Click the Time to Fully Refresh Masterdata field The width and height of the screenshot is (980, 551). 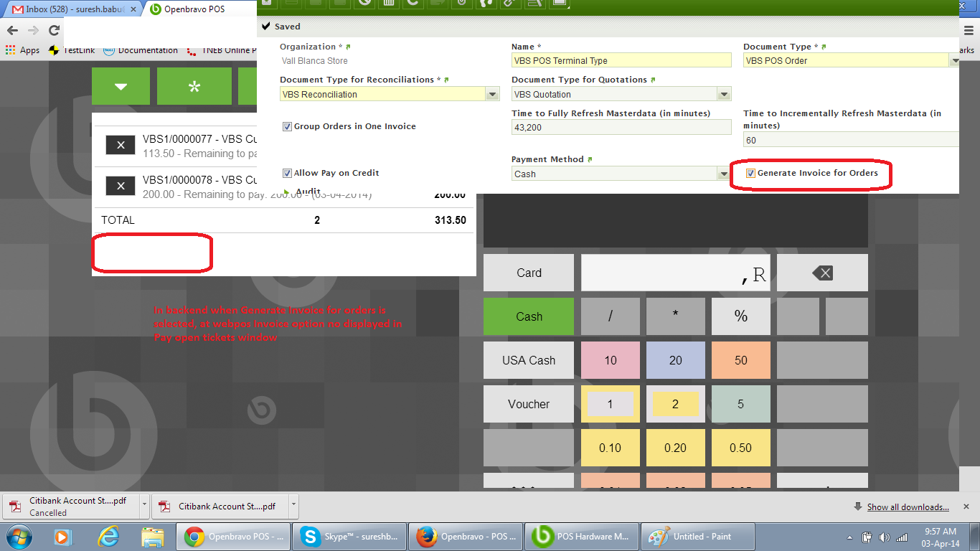pyautogui.click(x=621, y=127)
